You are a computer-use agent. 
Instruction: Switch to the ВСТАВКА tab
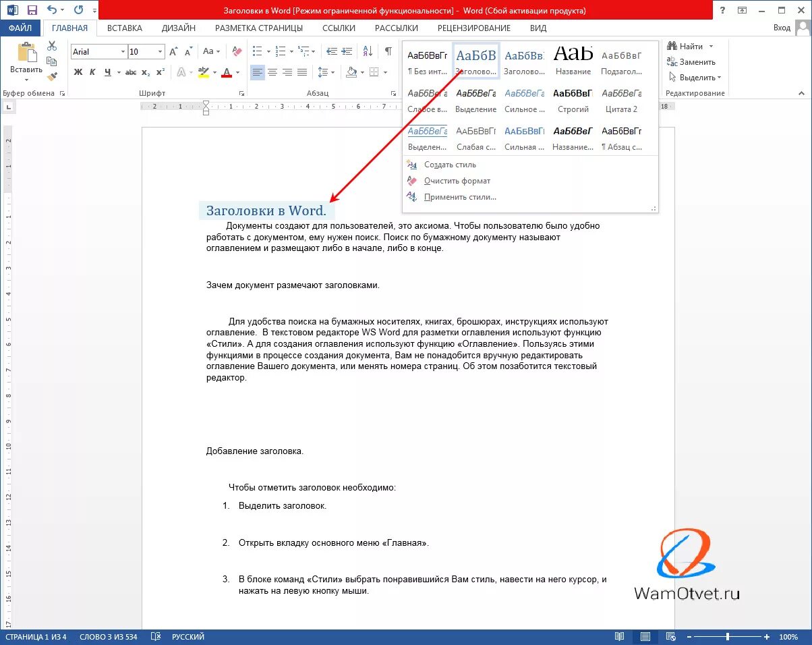[x=125, y=28]
